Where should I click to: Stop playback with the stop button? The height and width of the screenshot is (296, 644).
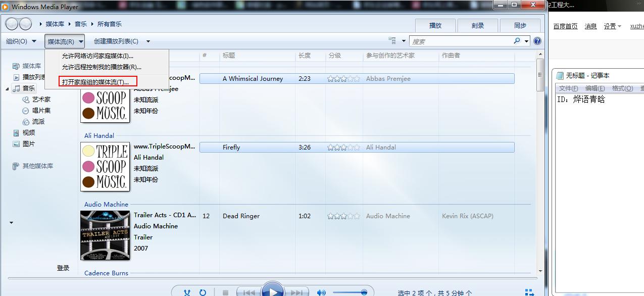[x=225, y=292]
